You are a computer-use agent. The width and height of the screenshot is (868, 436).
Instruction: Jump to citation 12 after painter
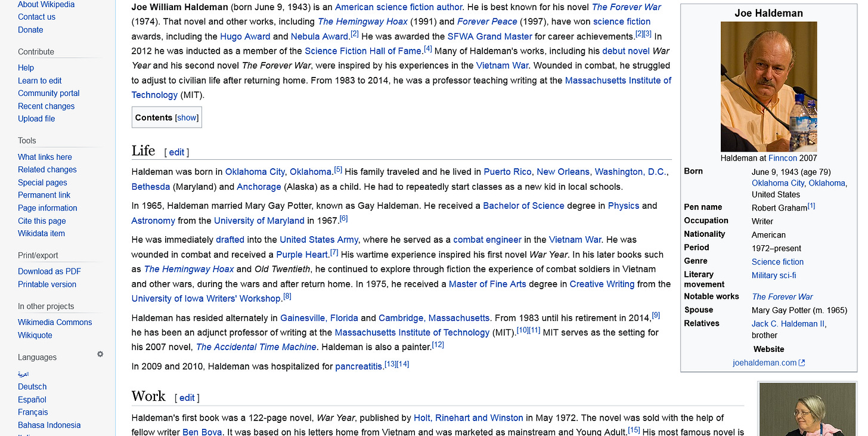tap(438, 345)
